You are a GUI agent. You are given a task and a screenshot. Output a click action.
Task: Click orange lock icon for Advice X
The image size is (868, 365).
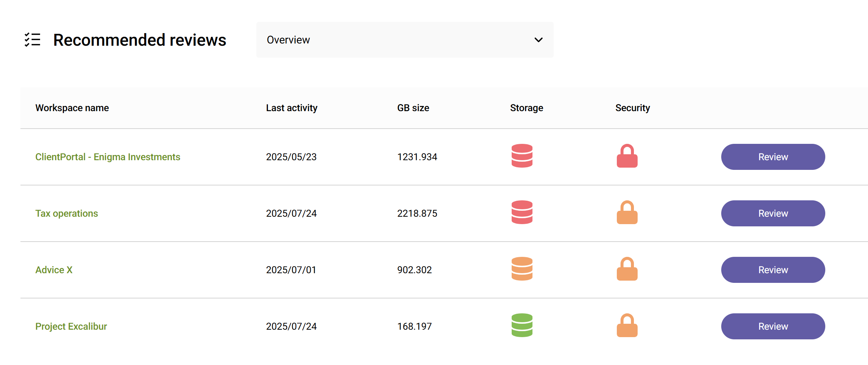point(627,269)
